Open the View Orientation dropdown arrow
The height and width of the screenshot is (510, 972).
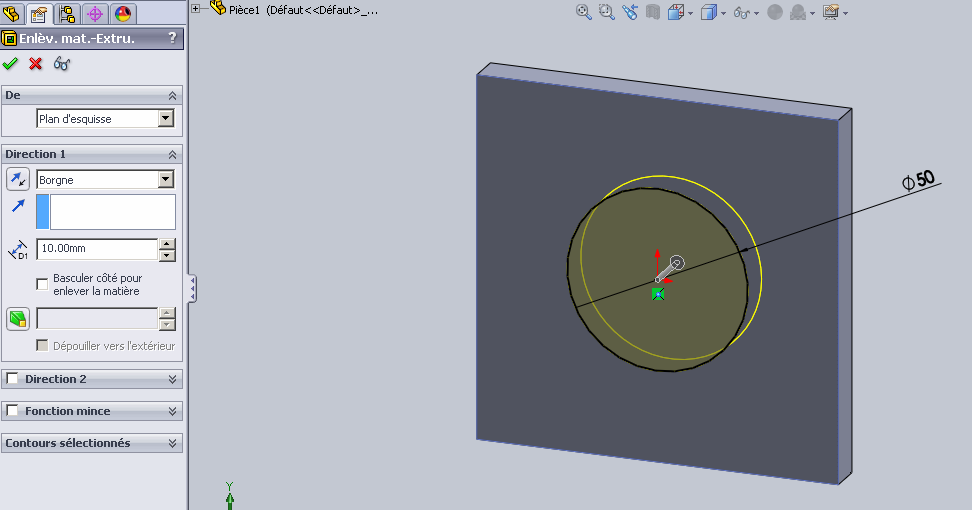[x=690, y=14]
